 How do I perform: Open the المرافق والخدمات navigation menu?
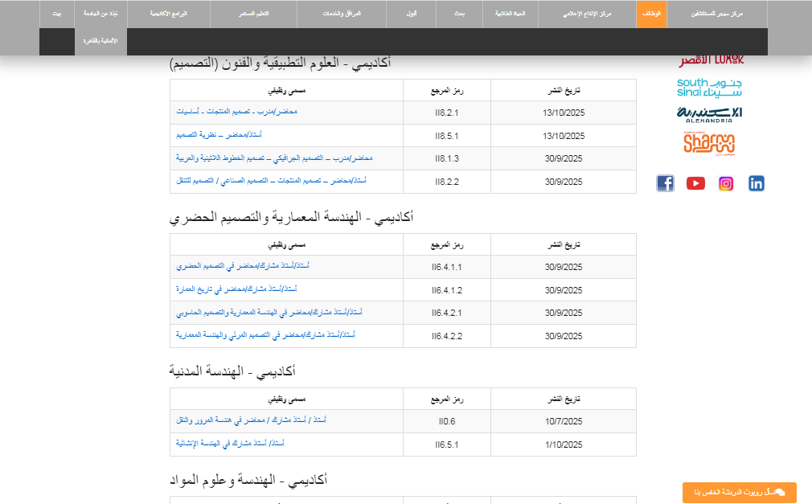coord(342,14)
